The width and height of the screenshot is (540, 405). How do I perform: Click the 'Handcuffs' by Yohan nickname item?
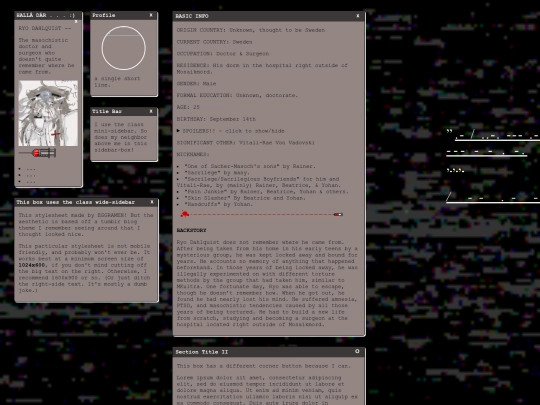[218, 204]
